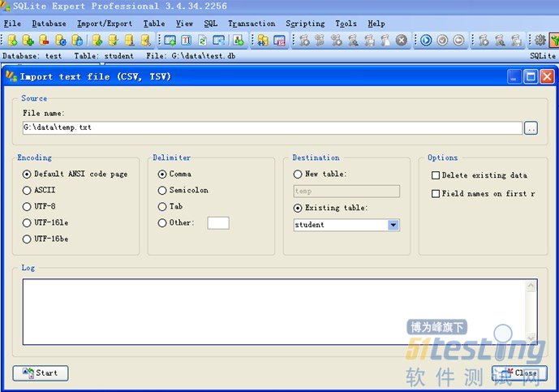Click the rename icon with red T
The width and height of the screenshot is (559, 392).
[187, 40]
